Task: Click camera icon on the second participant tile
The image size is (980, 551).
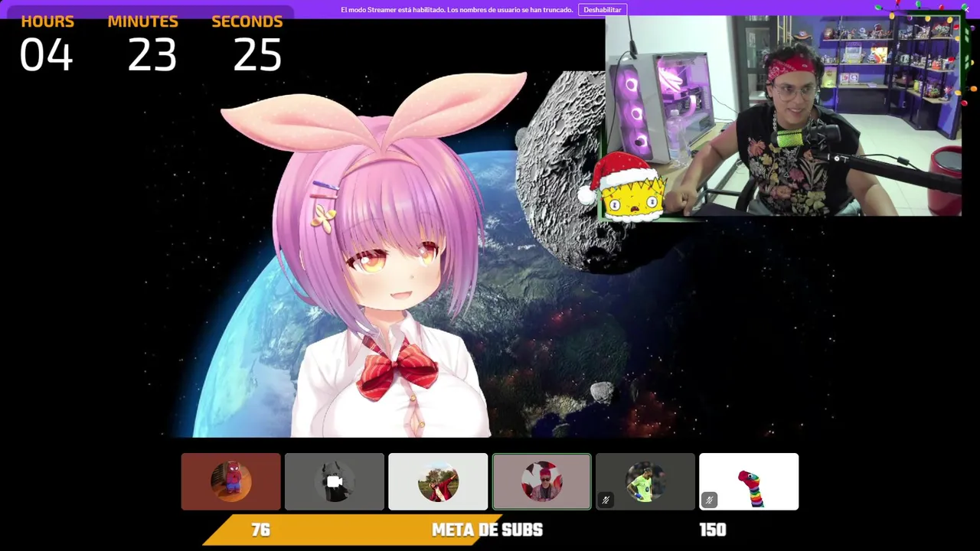Action: click(x=335, y=481)
